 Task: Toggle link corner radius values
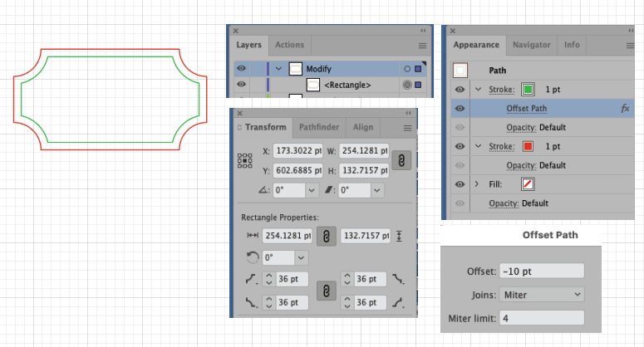(x=327, y=291)
